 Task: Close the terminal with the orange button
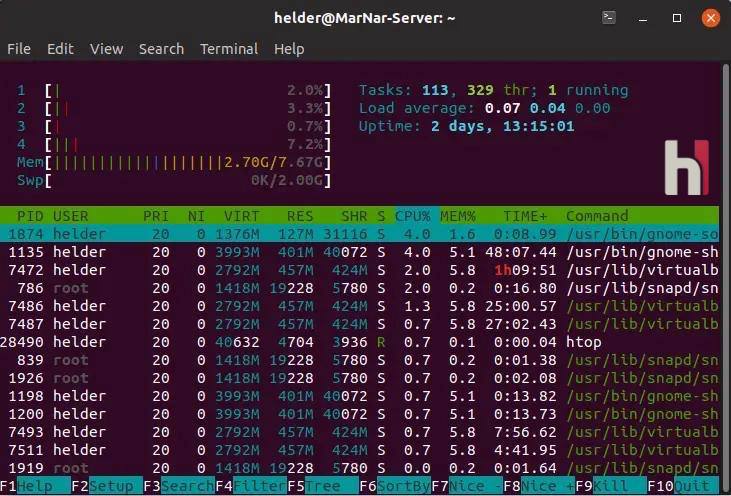[x=710, y=18]
